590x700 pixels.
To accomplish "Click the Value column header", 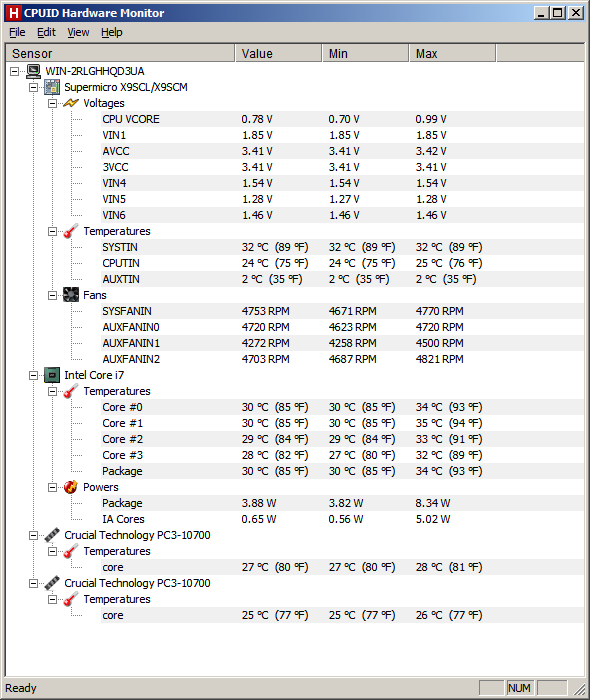I will click(278, 54).
